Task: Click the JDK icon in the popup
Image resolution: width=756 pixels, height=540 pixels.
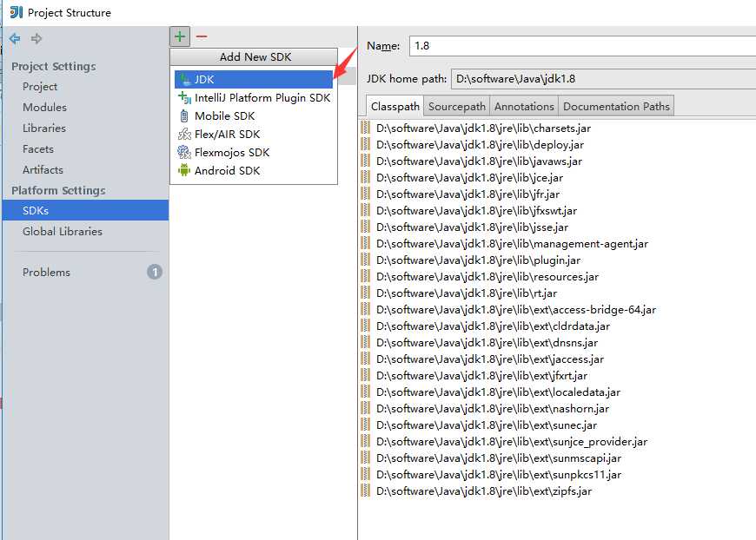Action: click(x=184, y=80)
